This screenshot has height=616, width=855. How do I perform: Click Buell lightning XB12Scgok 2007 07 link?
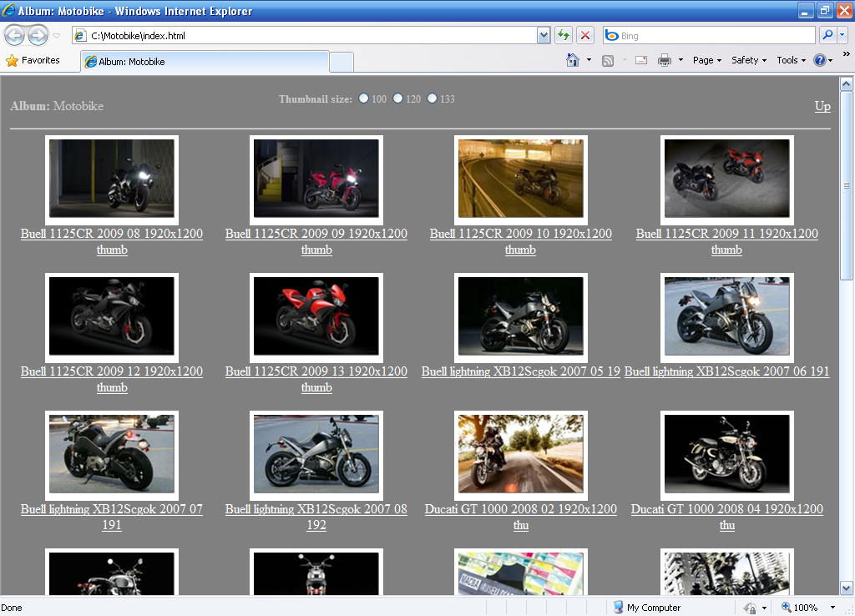tap(112, 517)
